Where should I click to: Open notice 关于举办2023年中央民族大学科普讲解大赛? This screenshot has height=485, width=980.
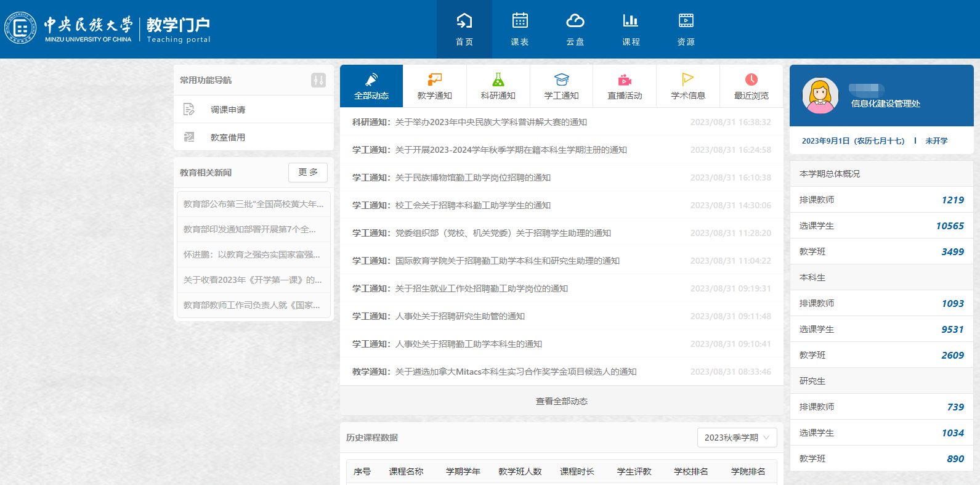point(491,122)
